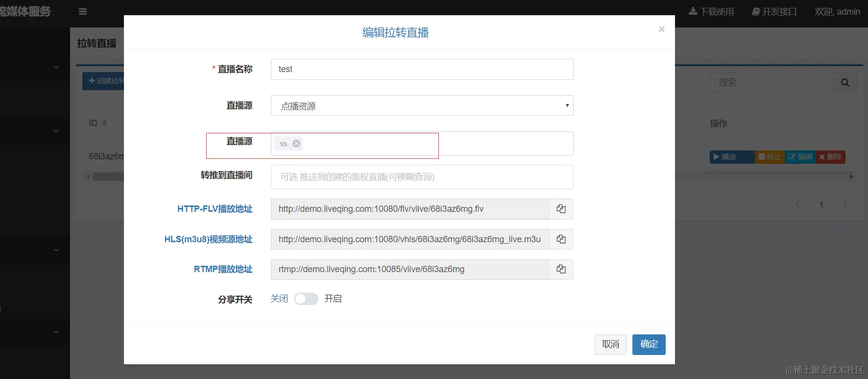Click the 创建拉转 create button

click(x=103, y=81)
